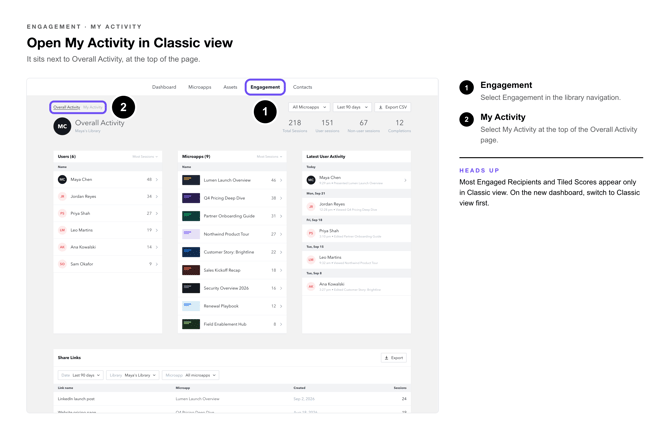Click the 12 Completions stat
The height and width of the screenshot is (430, 670).
(x=400, y=126)
